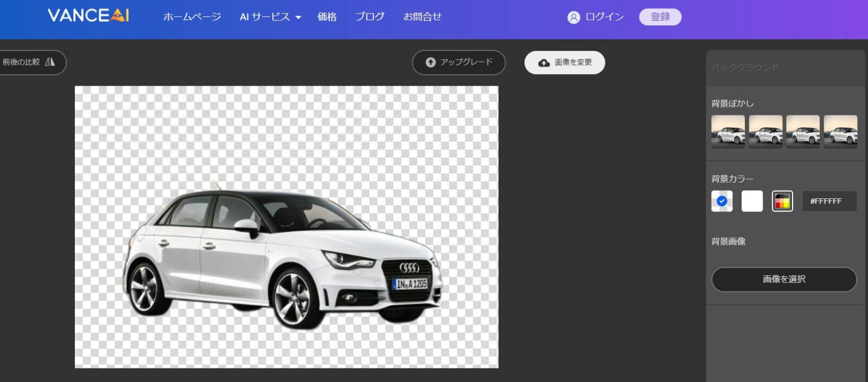The height and width of the screenshot is (382, 868).
Task: Click the upgrade arrow circle icon
Action: tap(431, 62)
